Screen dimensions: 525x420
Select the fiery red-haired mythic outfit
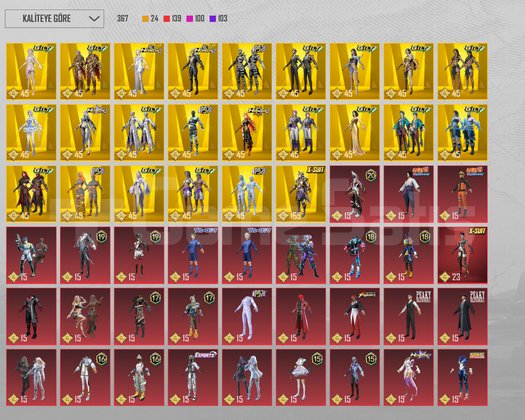pyautogui.click(x=246, y=133)
